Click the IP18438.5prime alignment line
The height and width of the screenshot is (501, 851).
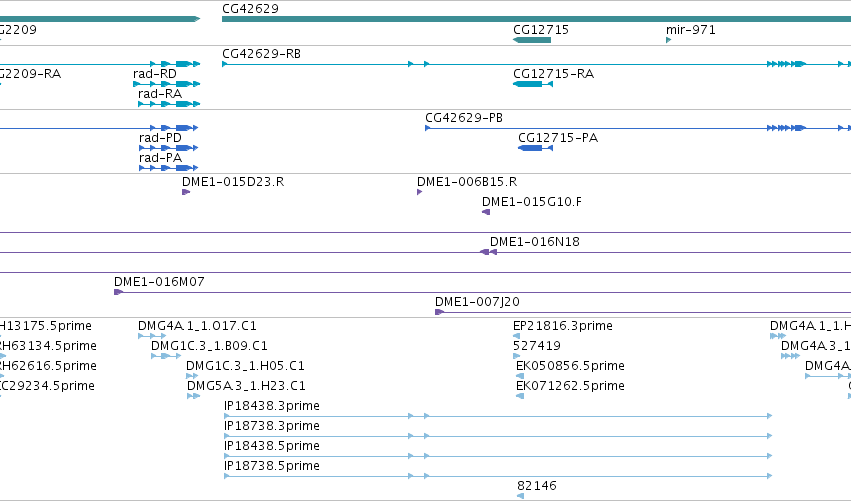[x=498, y=456]
